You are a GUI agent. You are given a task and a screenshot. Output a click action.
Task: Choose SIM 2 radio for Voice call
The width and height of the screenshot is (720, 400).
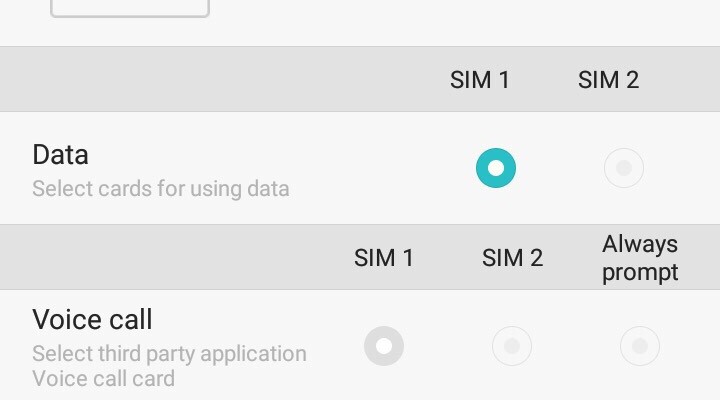[512, 347]
